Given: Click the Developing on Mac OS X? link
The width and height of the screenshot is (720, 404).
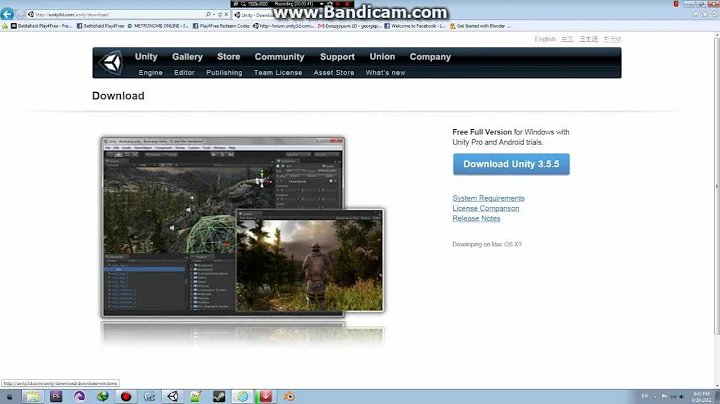Looking at the screenshot, I should pos(487,244).
